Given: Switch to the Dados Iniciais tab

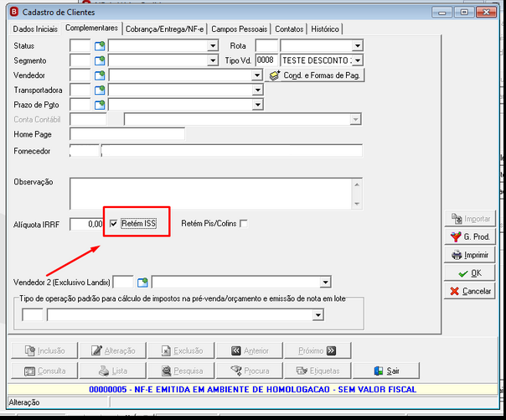Looking at the screenshot, I should (x=35, y=29).
